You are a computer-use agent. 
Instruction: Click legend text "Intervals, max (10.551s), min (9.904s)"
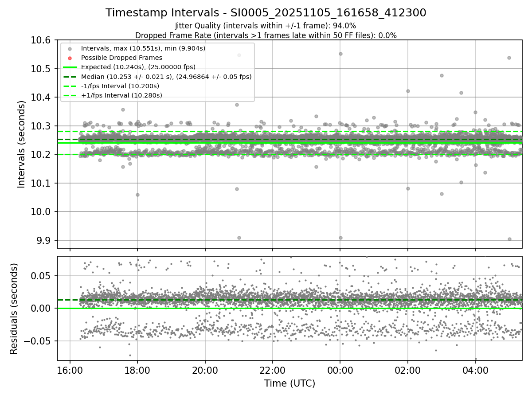click(x=143, y=48)
